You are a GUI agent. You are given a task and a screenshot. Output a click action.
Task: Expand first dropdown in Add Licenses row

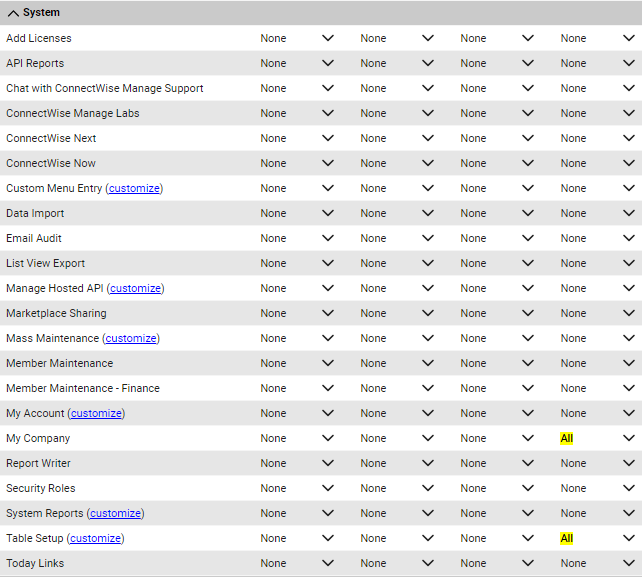[x=297, y=38]
